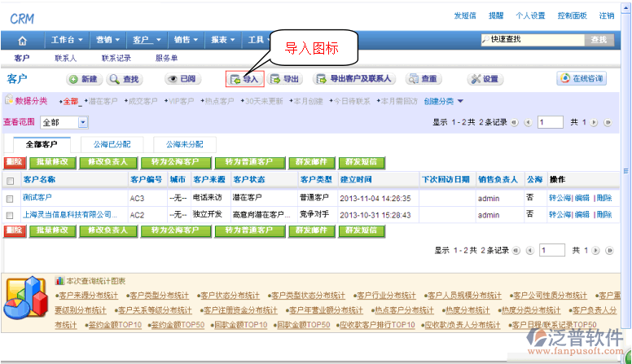This screenshot has height=364, width=632.
Task: Switch to the 公海未分配 tab
Action: tap(184, 144)
